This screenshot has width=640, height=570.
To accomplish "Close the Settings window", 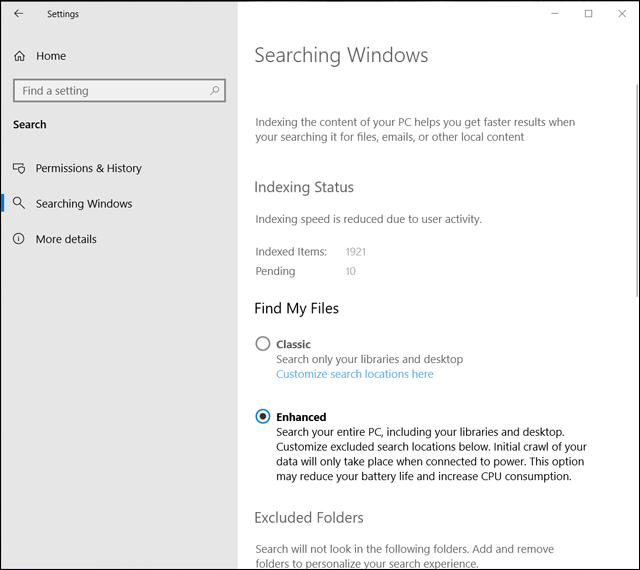I will click(x=620, y=14).
